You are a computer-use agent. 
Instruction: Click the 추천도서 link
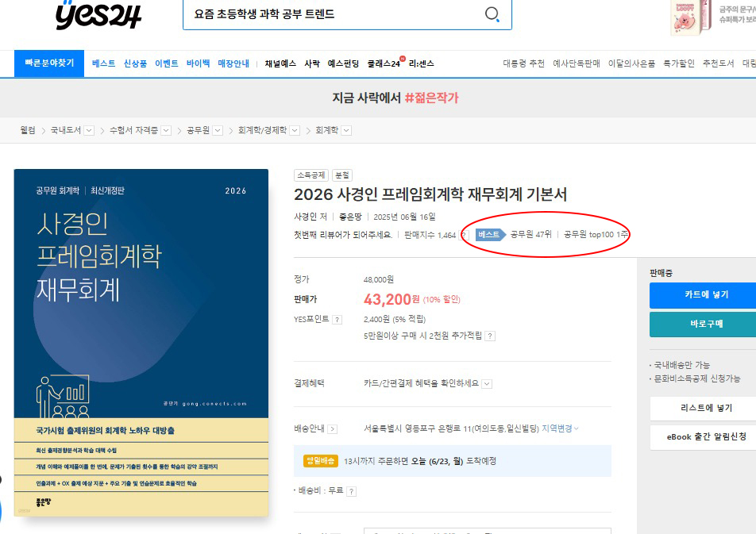pyautogui.click(x=719, y=63)
